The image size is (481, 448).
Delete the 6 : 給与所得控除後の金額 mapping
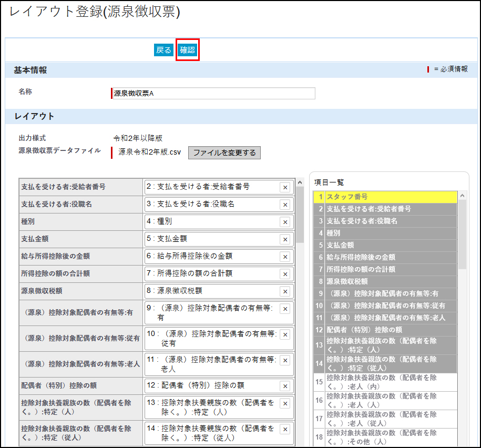[285, 257]
